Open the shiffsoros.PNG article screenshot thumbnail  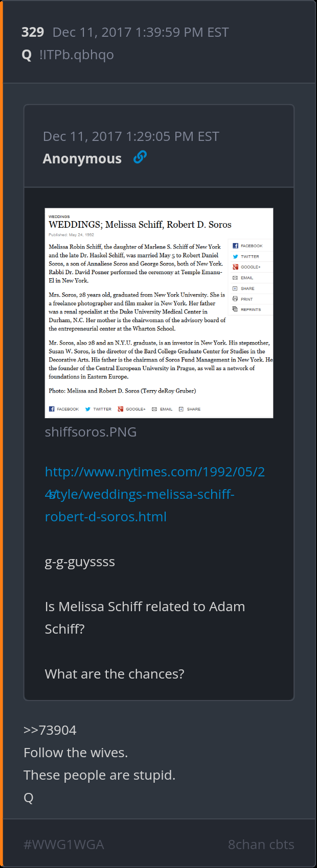159,313
